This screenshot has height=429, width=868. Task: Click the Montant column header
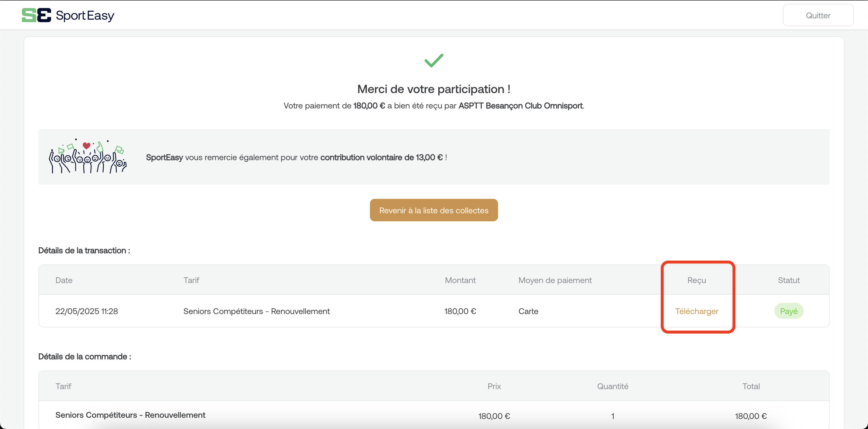[460, 280]
